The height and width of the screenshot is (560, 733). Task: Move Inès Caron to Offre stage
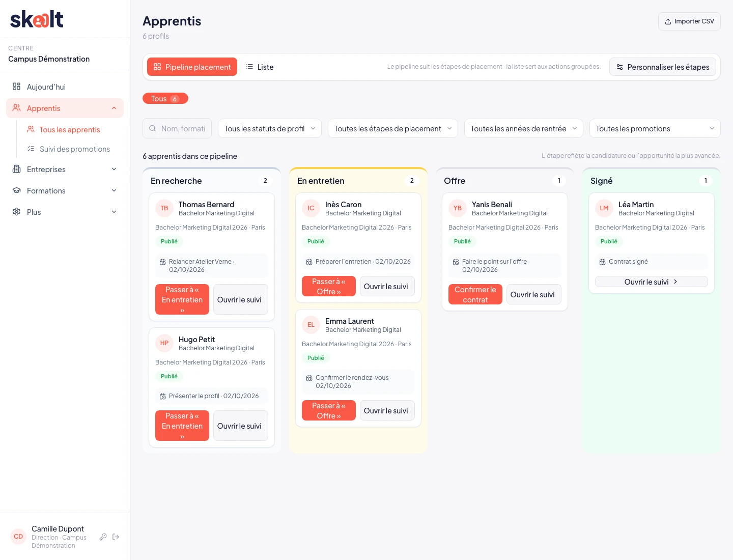[x=329, y=286]
